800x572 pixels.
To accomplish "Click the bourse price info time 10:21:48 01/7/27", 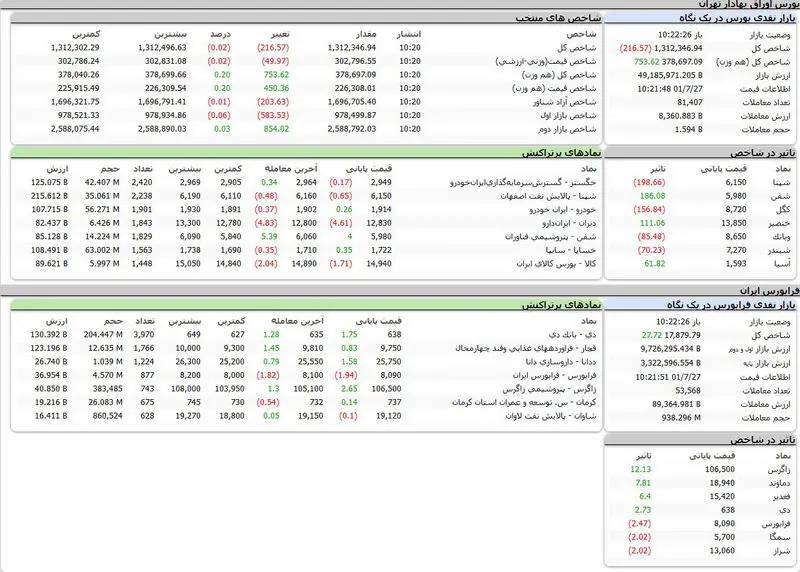I will click(669, 89).
